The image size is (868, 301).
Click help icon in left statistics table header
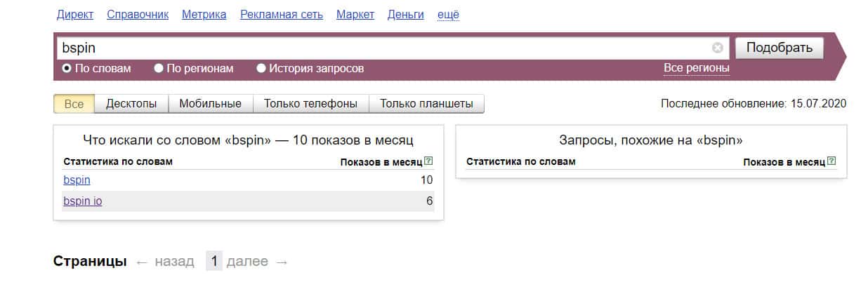click(x=428, y=161)
